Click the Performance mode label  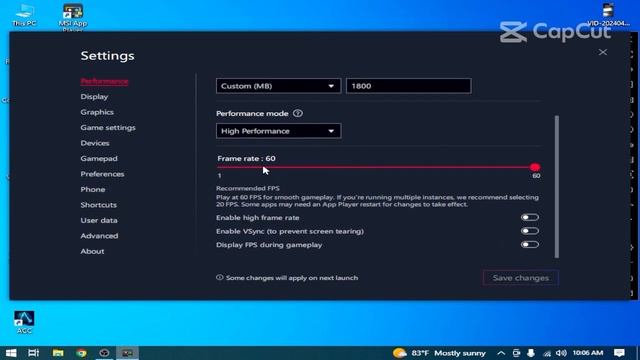(x=252, y=113)
